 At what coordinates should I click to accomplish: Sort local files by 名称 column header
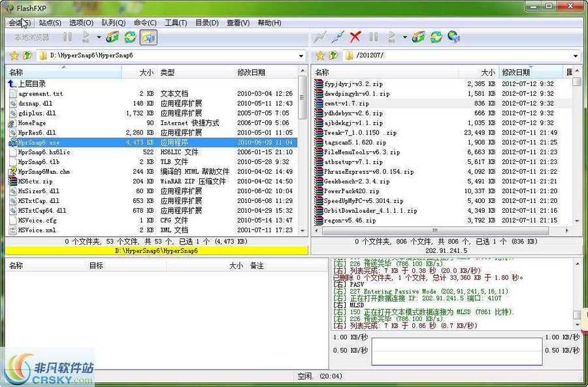63,72
